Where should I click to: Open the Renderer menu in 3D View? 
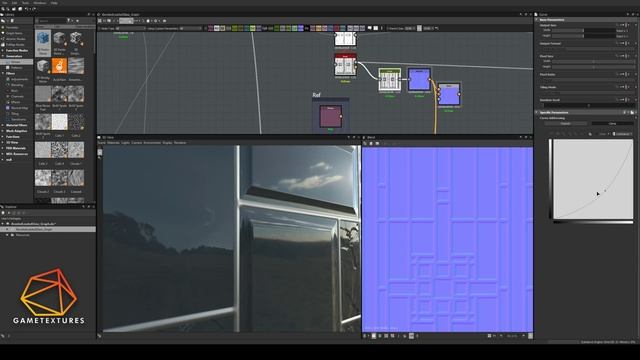click(180, 143)
